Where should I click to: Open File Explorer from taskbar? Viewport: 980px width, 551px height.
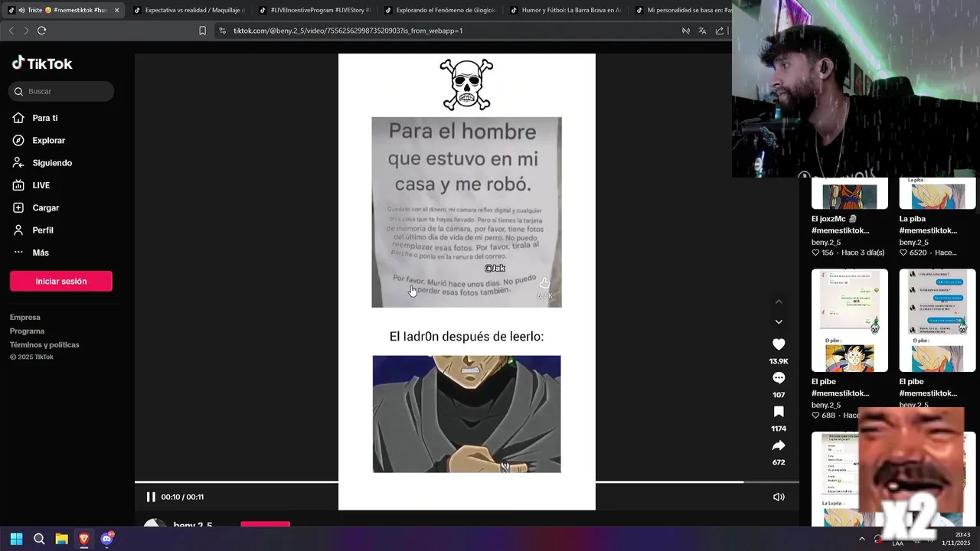tap(61, 539)
